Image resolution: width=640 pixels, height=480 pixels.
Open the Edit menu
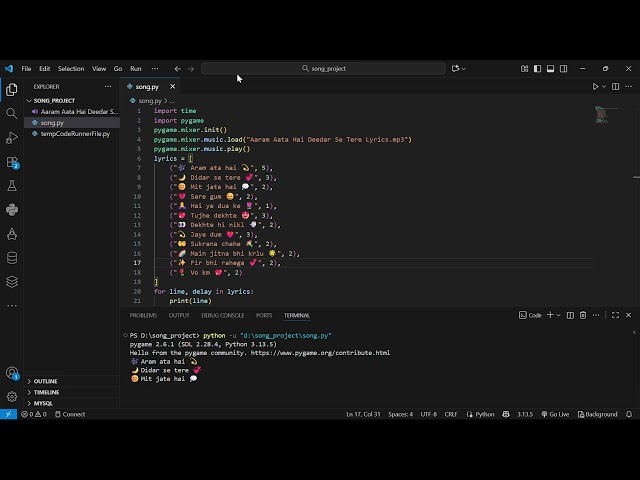(x=44, y=69)
